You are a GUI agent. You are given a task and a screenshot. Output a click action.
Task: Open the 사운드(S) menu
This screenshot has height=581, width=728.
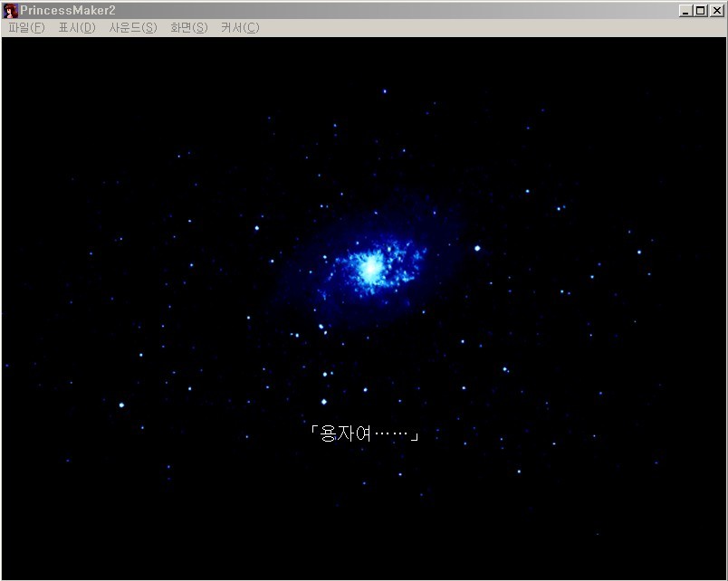pos(133,28)
